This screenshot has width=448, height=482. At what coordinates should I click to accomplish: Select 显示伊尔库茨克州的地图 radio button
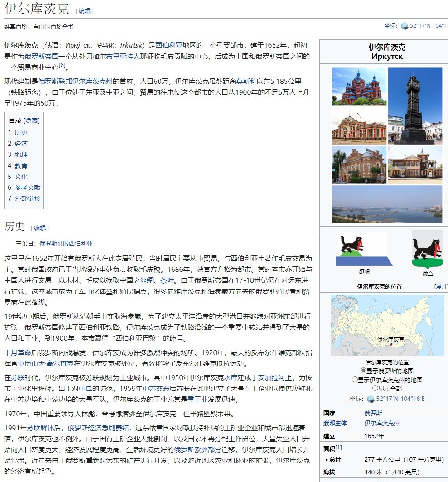pyautogui.click(x=355, y=379)
